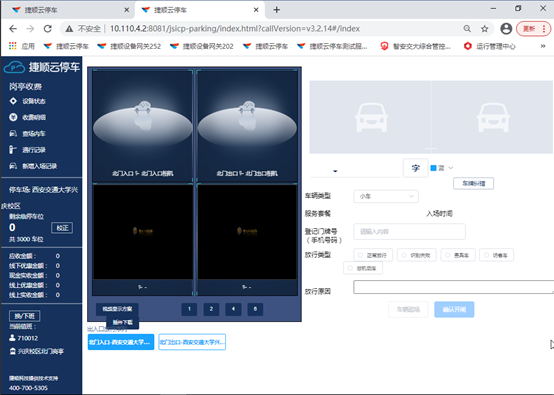Click the 校正 correction button
The image size is (554, 395).
[62, 228]
